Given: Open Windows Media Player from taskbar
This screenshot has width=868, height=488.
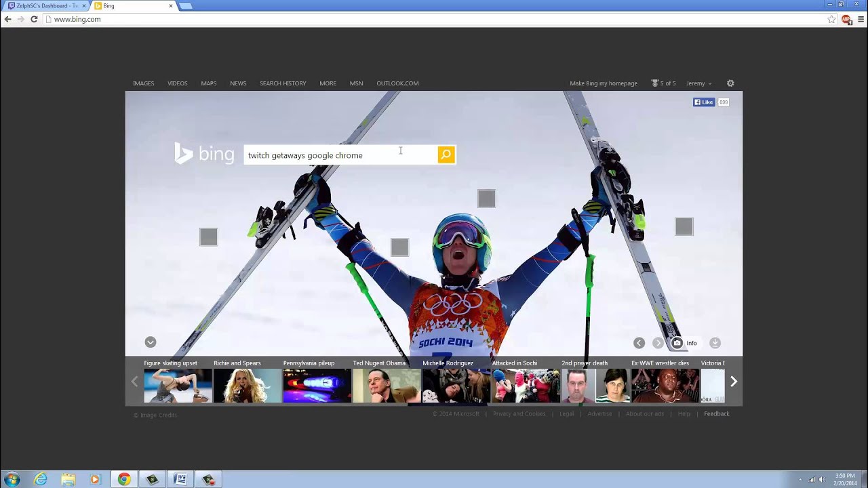Looking at the screenshot, I should coord(95,479).
